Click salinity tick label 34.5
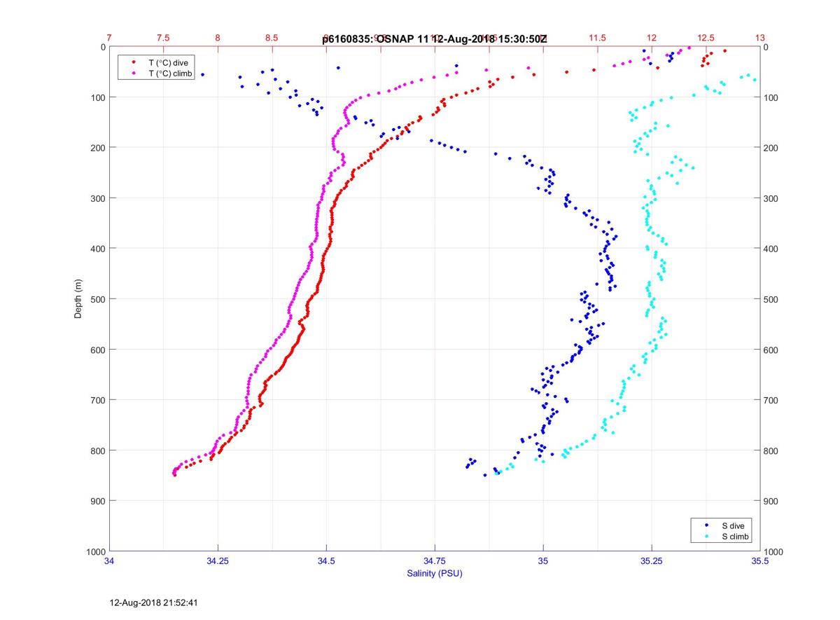840x620 pixels. coord(326,561)
